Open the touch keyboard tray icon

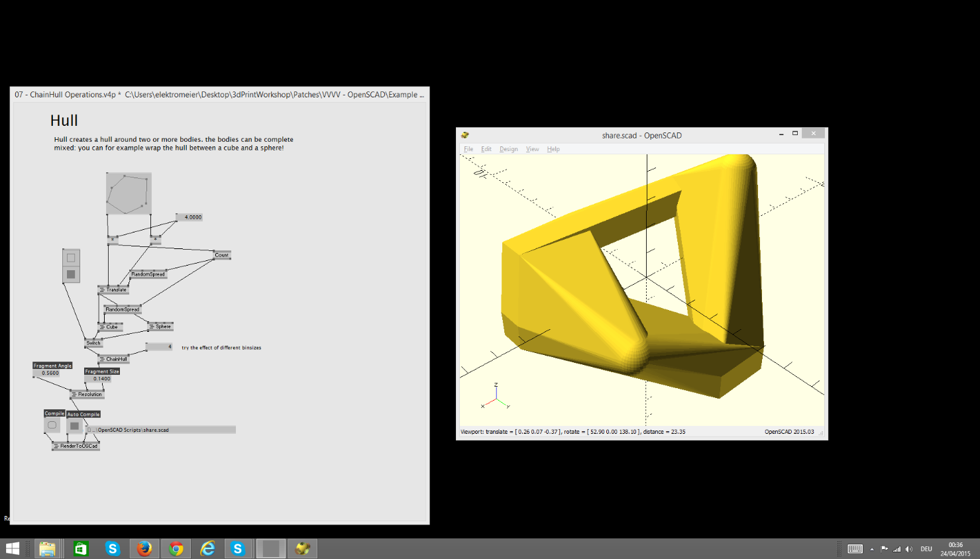(x=855, y=549)
